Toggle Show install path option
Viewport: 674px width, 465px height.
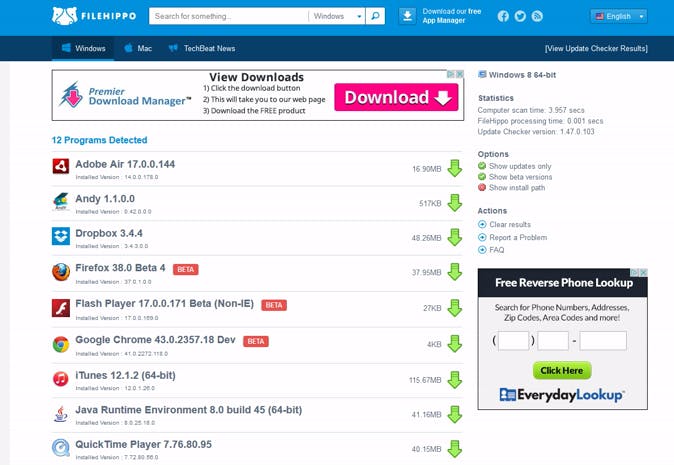[512, 187]
